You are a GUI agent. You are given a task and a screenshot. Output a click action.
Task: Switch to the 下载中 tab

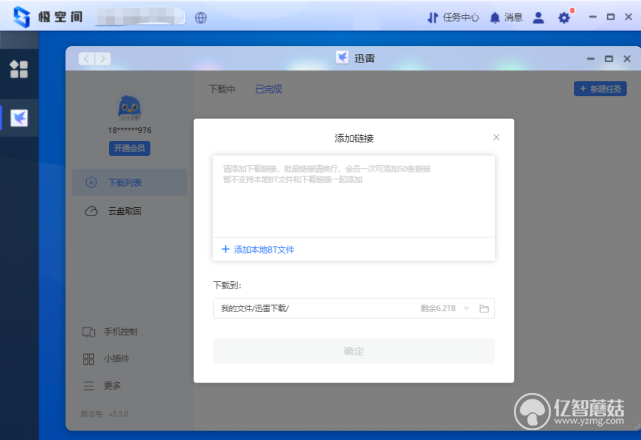[222, 89]
